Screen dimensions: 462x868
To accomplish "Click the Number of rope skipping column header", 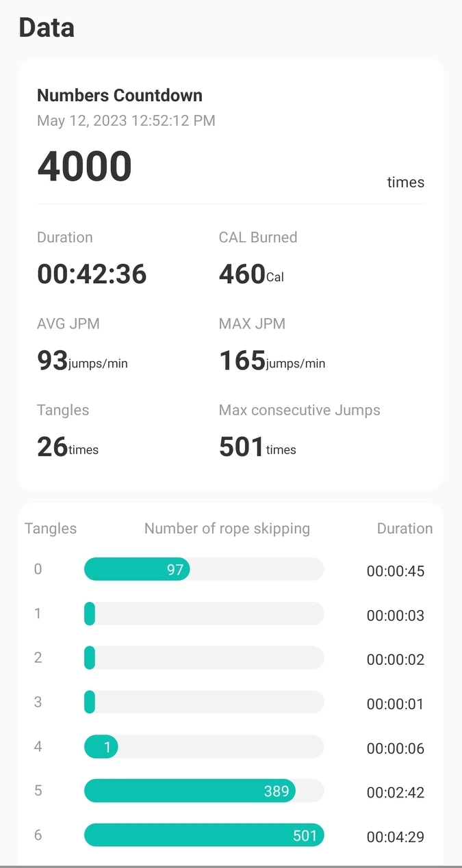I will pyautogui.click(x=227, y=529).
